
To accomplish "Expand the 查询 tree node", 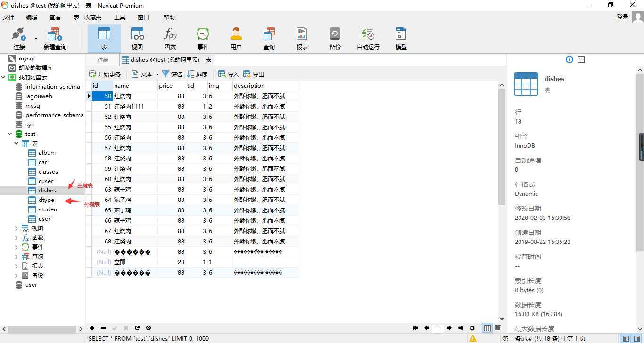I will coord(17,257).
